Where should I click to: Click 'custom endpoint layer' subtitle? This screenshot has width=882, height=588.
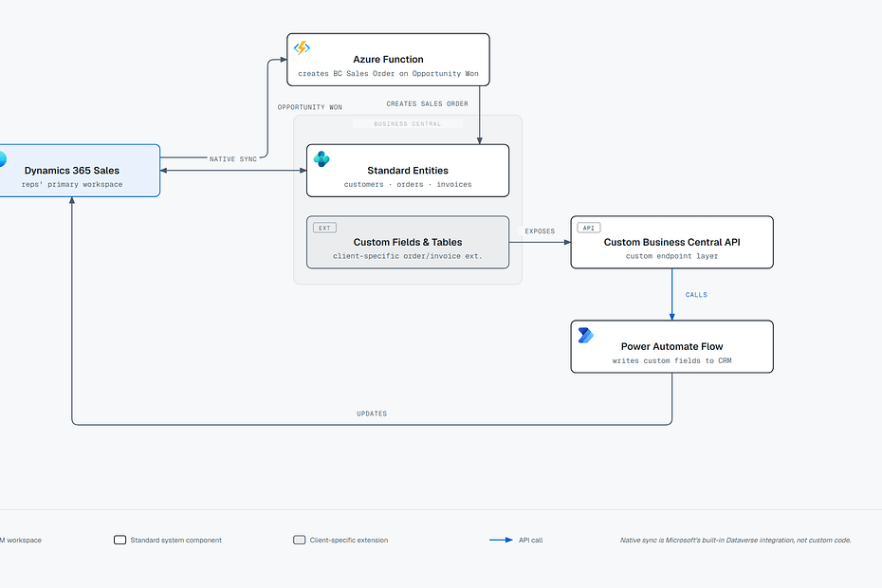[672, 256]
